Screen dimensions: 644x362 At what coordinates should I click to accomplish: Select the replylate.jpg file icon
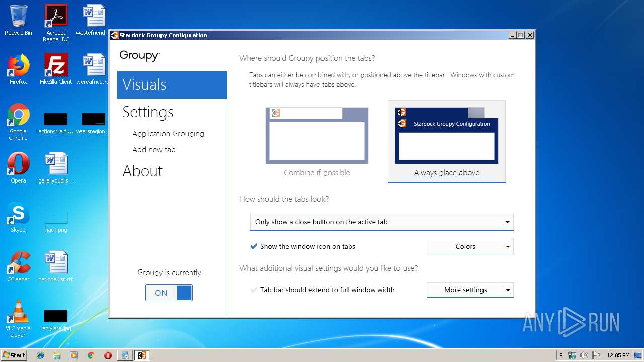pyautogui.click(x=56, y=321)
